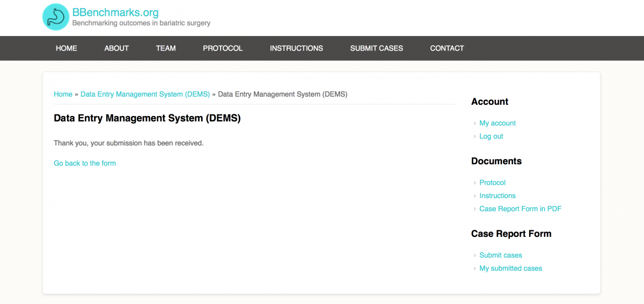Open PROTOCOL from the navigation bar
Image resolution: width=644 pixels, height=304 pixels.
click(223, 48)
